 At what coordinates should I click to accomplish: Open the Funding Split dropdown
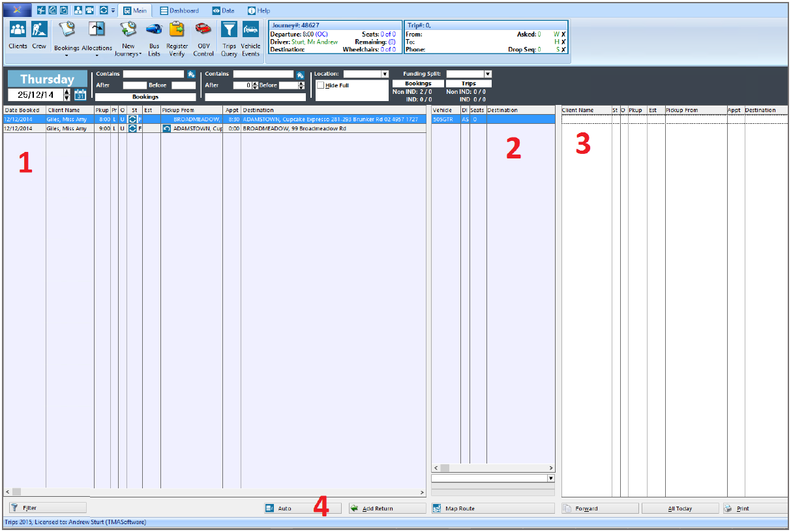pos(488,74)
